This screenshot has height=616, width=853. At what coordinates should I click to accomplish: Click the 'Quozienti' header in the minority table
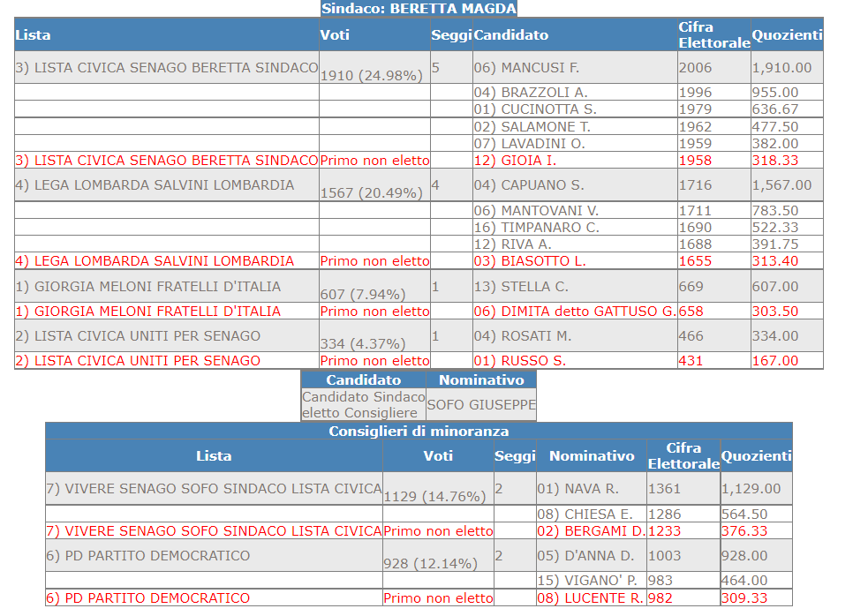tap(756, 455)
